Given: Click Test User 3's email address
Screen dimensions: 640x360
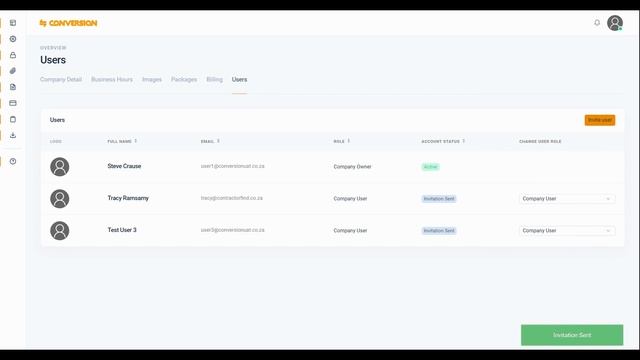Looking at the screenshot, I should point(233,230).
